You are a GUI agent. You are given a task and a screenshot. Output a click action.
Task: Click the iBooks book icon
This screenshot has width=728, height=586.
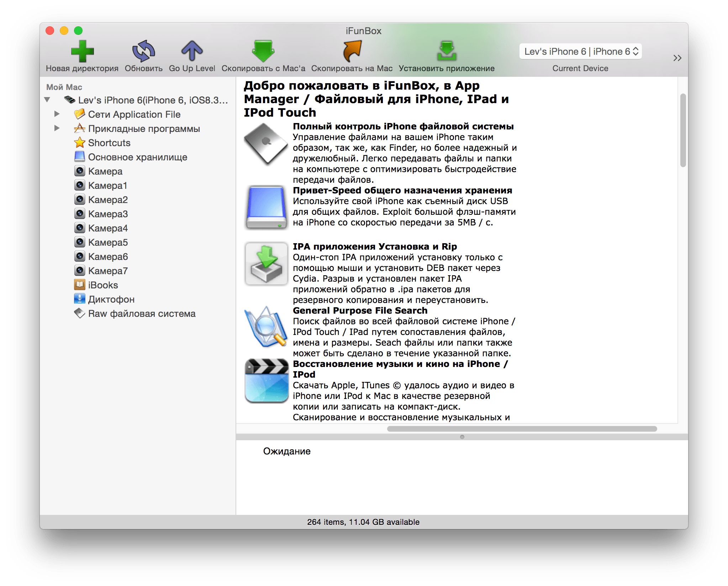80,284
